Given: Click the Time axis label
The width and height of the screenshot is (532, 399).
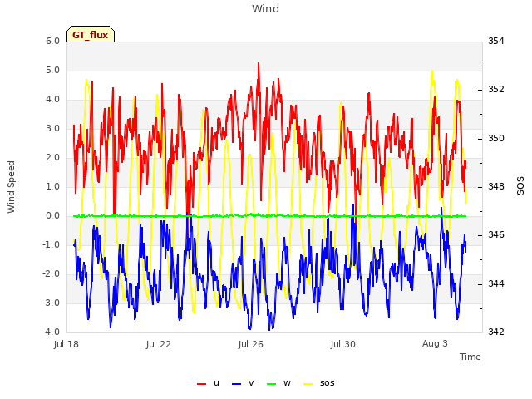Looking at the screenshot, I should pyautogui.click(x=470, y=357).
